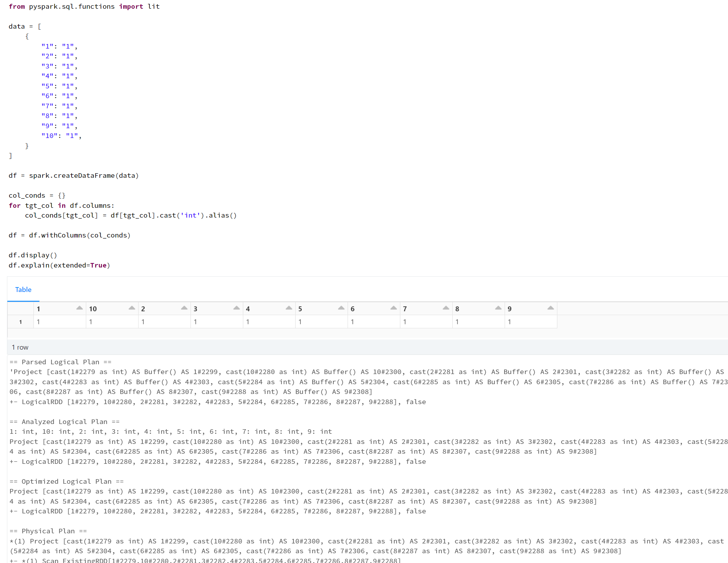Screen dimensions: 728x563
Task: Sort column "10" using its sort arrow
Action: pyautogui.click(x=132, y=308)
